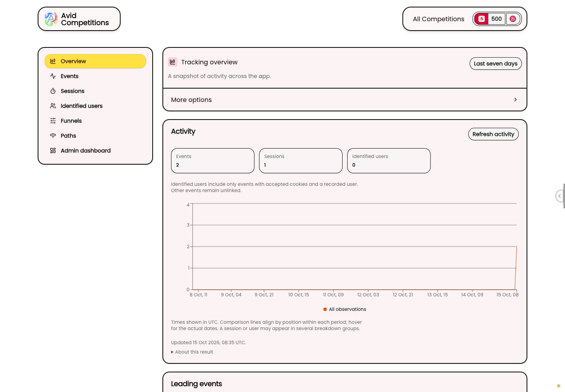
Task: Click the '15 Oct, 08' axis label
Action: click(x=507, y=295)
